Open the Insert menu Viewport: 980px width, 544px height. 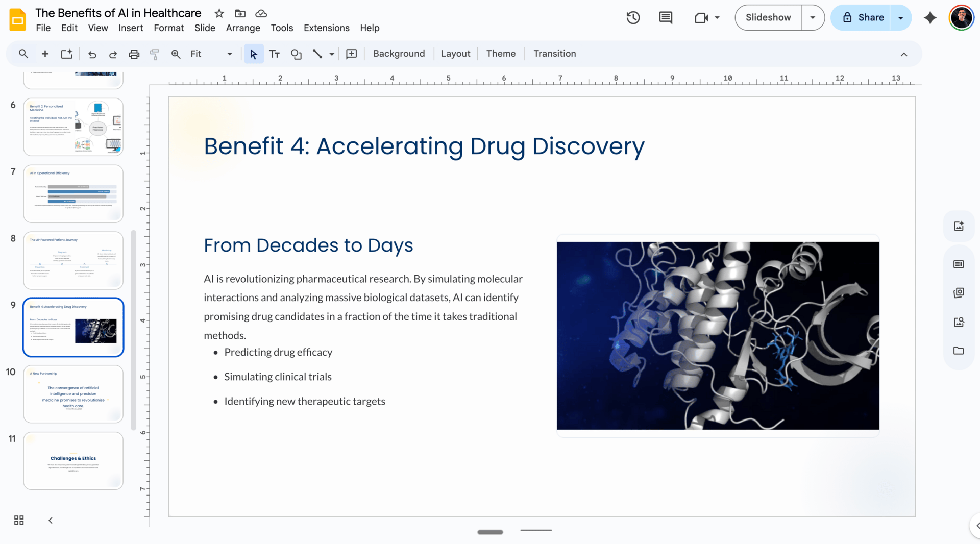point(131,28)
